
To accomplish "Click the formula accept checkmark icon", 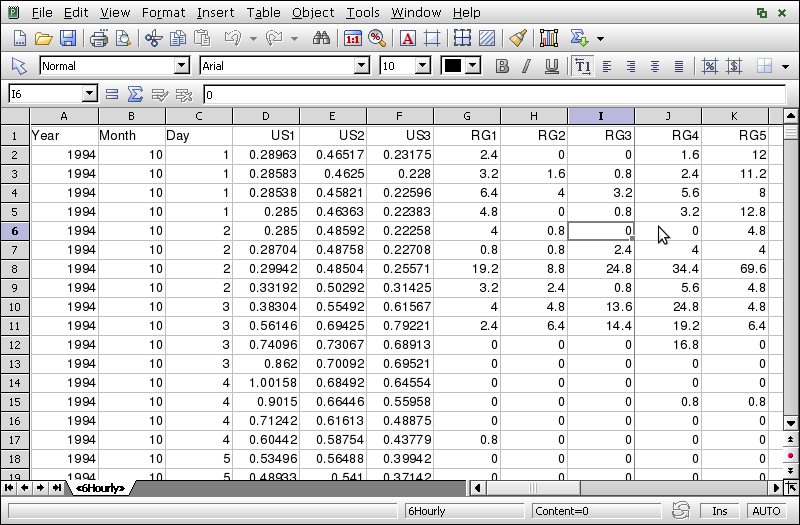I will [160, 94].
